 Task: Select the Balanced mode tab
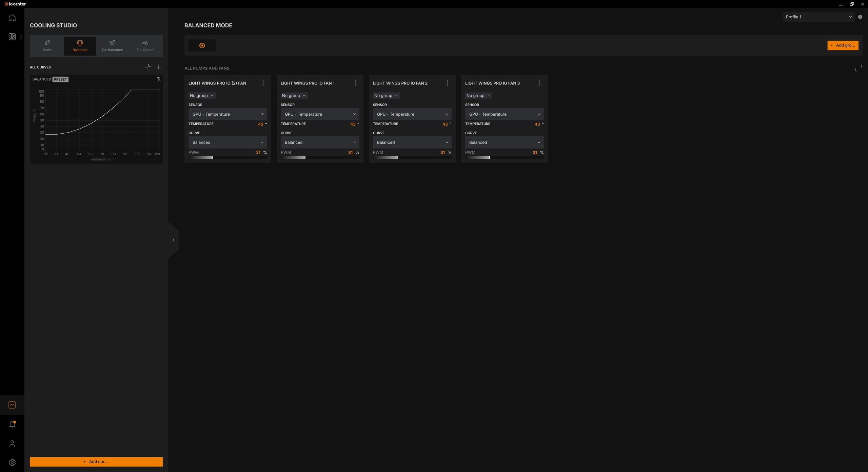pos(80,46)
